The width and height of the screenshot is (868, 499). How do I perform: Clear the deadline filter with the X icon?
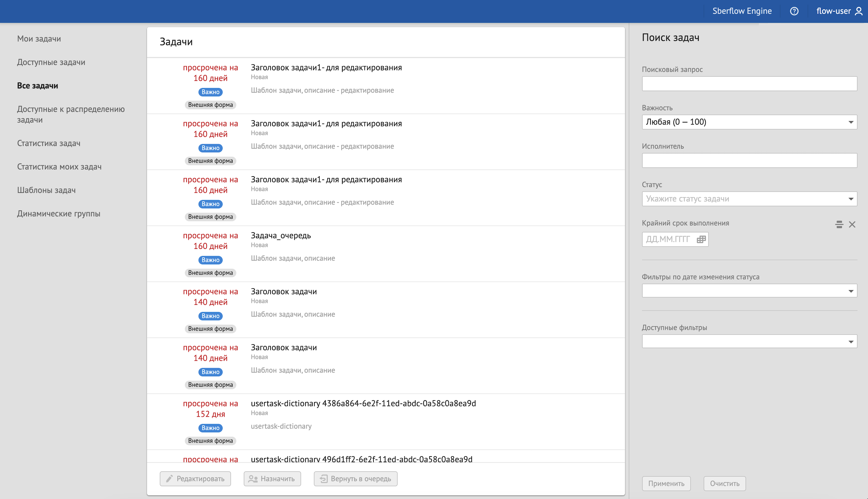coord(853,225)
